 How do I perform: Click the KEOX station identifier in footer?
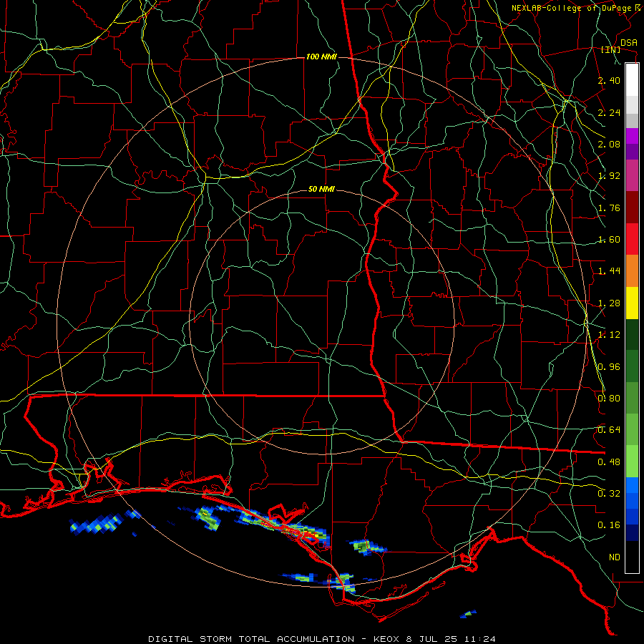coord(388,639)
